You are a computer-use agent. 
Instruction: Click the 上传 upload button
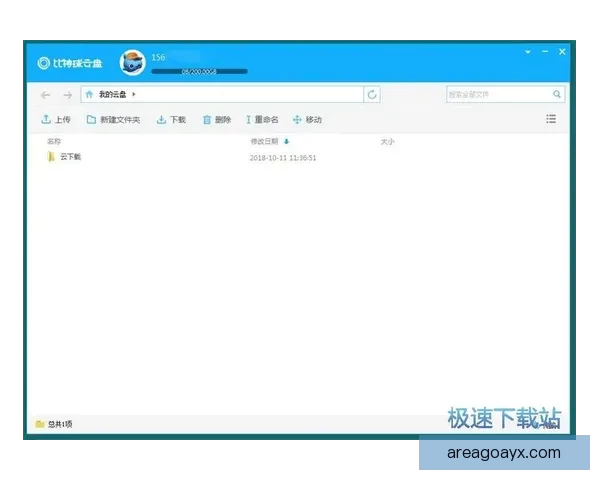coord(56,119)
